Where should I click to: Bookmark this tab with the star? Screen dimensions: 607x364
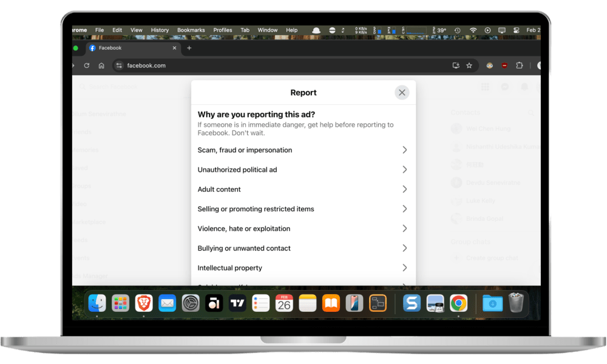click(x=469, y=66)
